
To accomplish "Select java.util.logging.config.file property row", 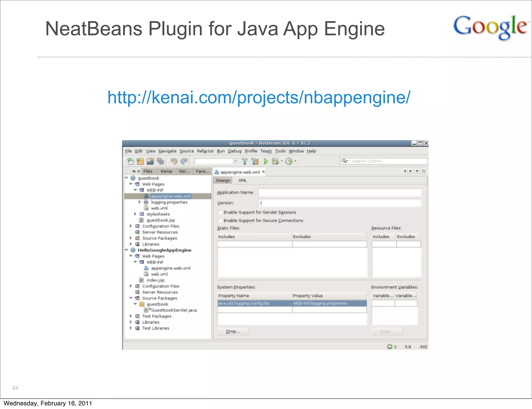I will click(292, 303).
